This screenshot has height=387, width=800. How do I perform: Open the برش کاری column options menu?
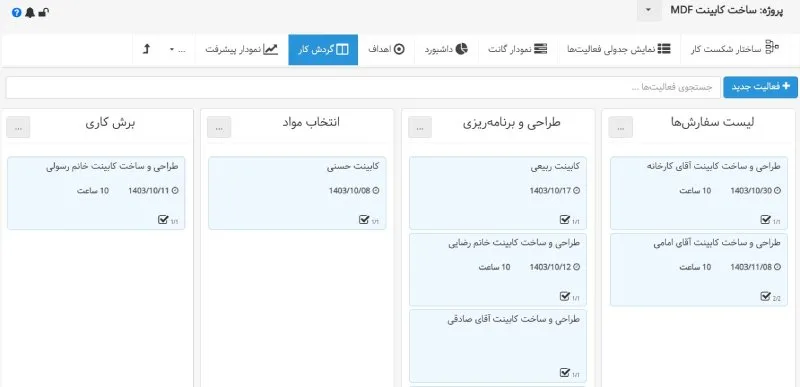18,127
